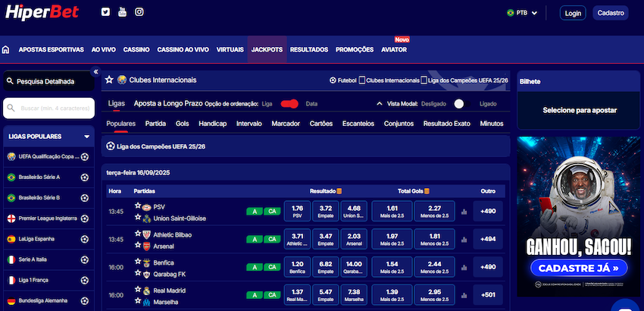Collapse the Ligas Populares section
The image size is (644, 311).
[x=86, y=137]
